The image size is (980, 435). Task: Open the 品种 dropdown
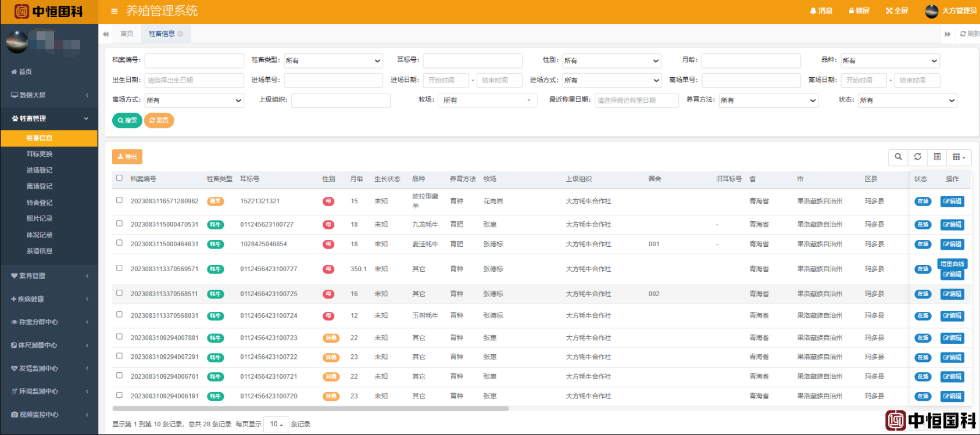coord(890,60)
